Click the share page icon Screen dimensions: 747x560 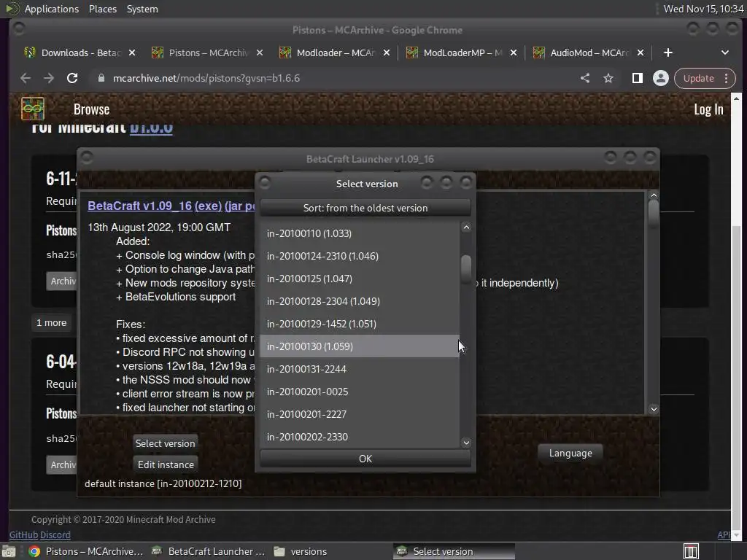(x=585, y=78)
